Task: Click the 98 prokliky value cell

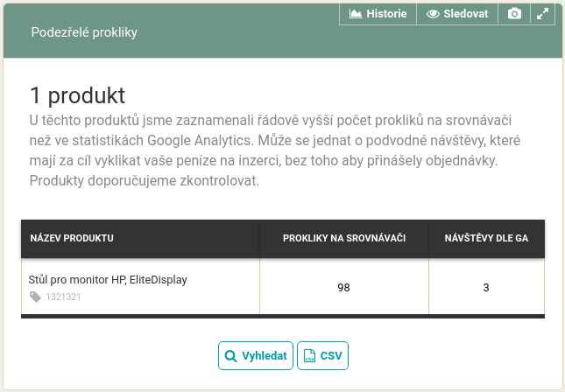Action: pos(344,287)
